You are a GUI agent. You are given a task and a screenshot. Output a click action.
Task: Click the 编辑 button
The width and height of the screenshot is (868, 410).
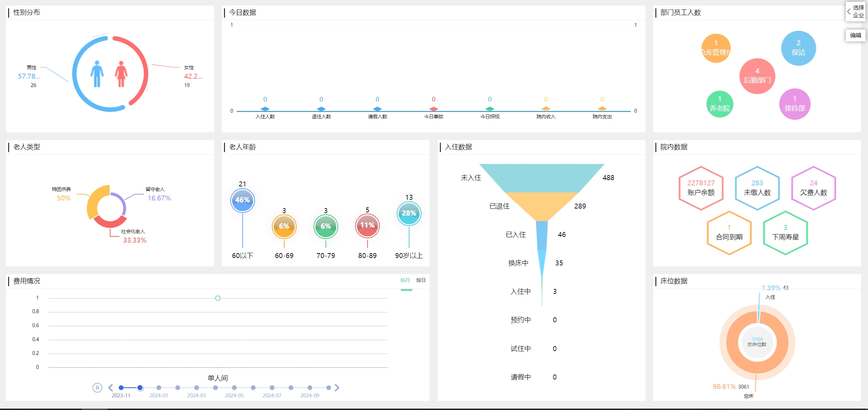pyautogui.click(x=855, y=35)
